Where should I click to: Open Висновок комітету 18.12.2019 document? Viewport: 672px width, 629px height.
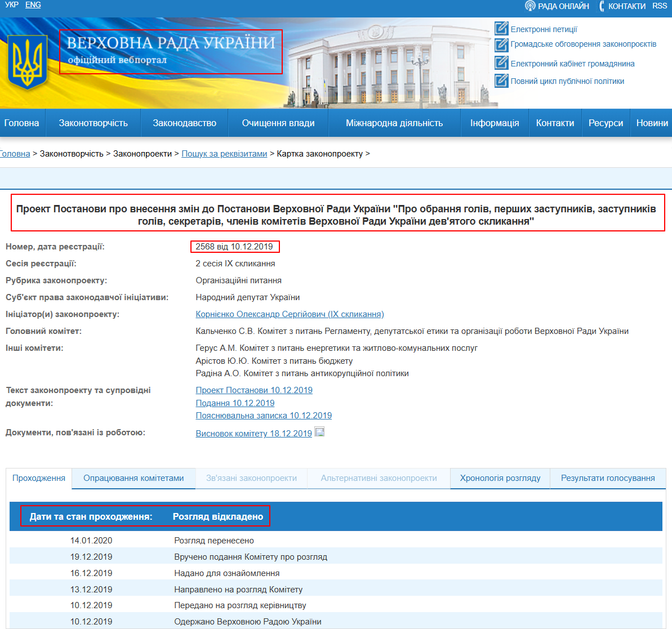[253, 433]
